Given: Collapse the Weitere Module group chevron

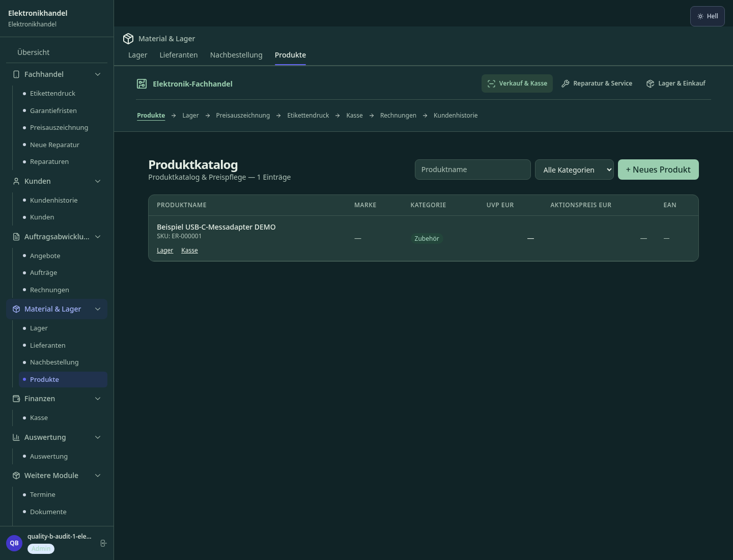Looking at the screenshot, I should pos(98,475).
